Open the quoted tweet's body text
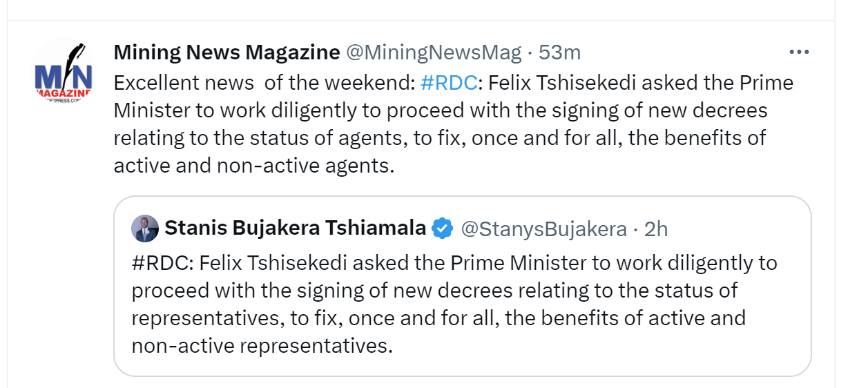868x388 pixels. (x=442, y=304)
